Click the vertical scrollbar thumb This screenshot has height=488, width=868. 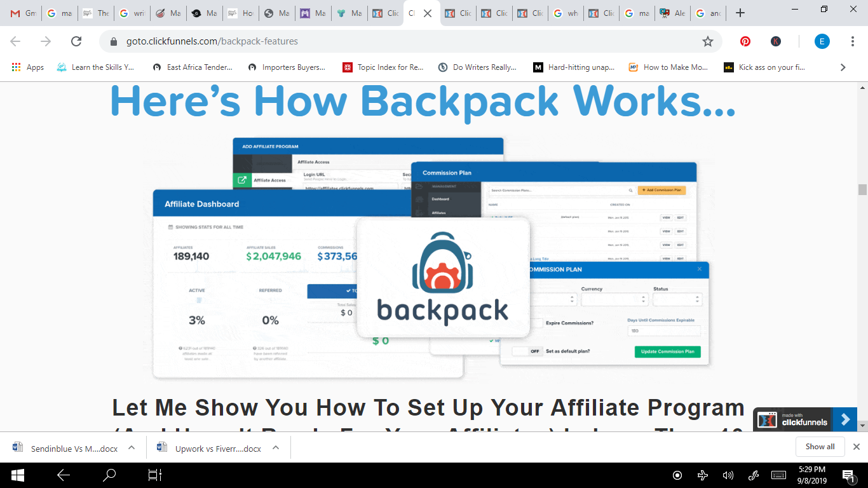862,189
